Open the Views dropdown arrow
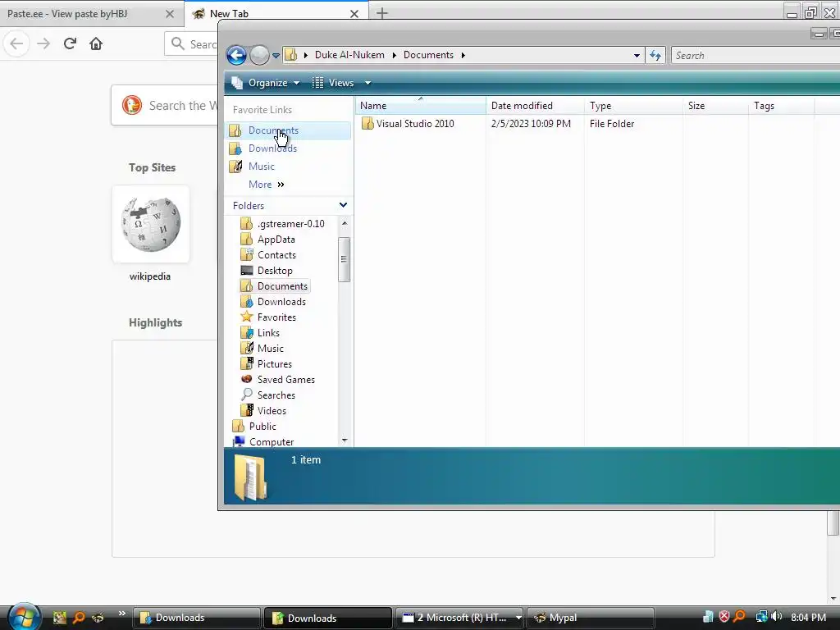 click(x=367, y=83)
